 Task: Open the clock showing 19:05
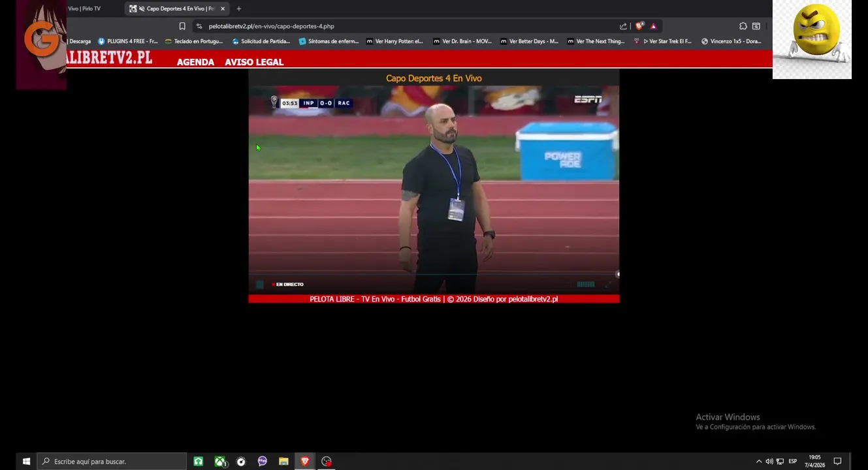[x=814, y=462]
